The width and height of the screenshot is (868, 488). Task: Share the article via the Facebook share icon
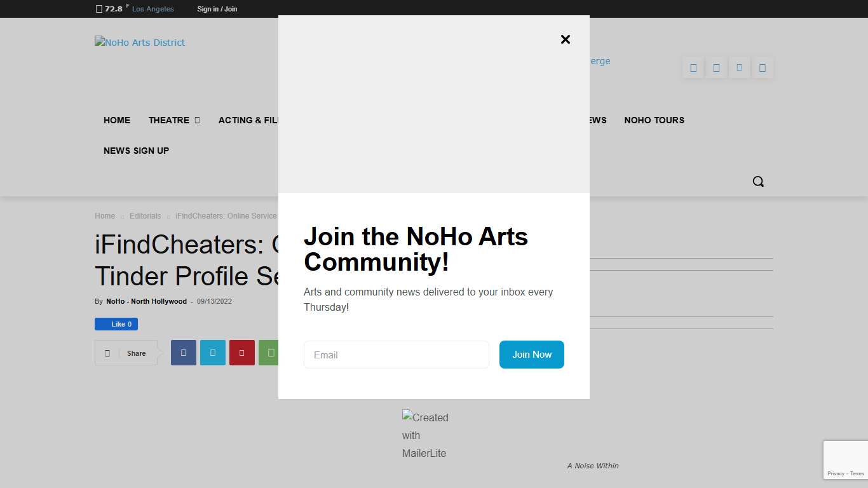coord(183,353)
